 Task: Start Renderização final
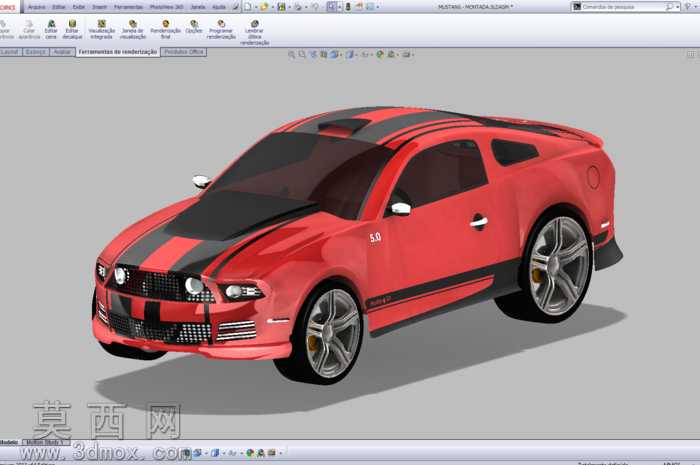165,29
